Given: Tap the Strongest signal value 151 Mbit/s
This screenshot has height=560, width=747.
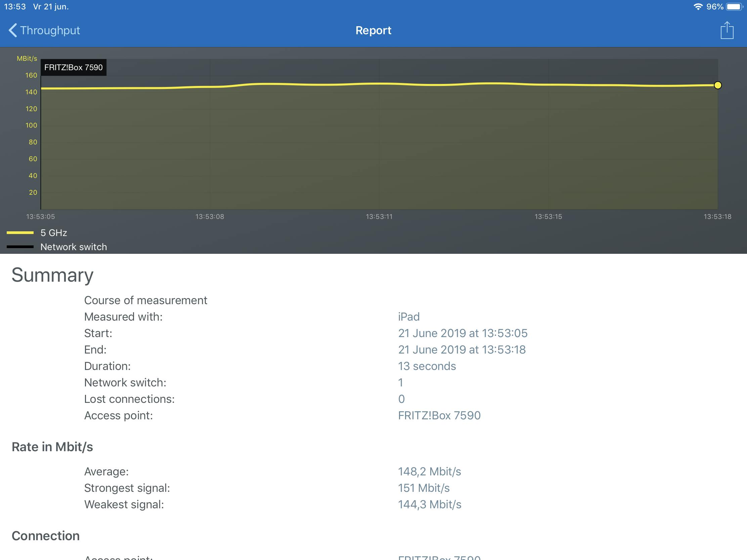Looking at the screenshot, I should pyautogui.click(x=424, y=488).
